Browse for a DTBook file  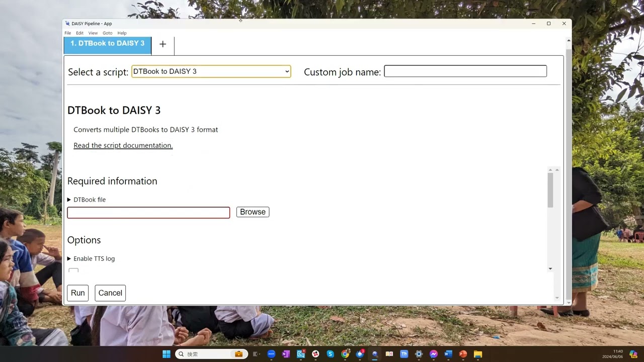point(253,212)
